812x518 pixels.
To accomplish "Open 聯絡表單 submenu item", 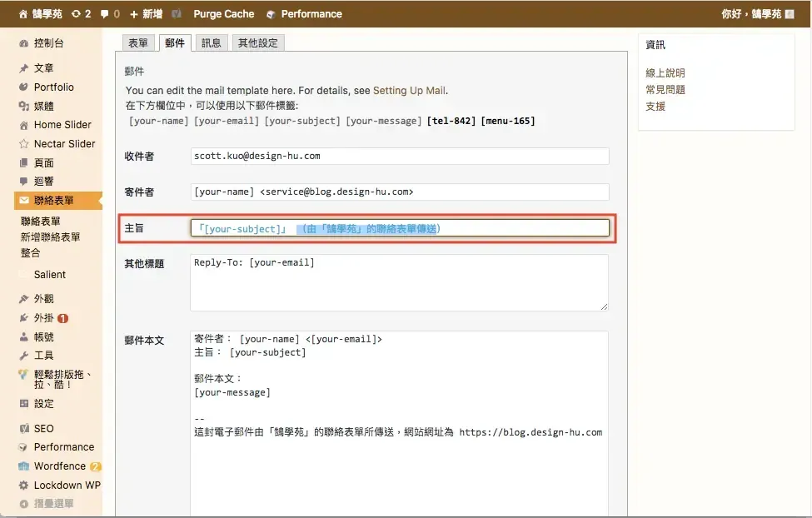I will [41, 222].
